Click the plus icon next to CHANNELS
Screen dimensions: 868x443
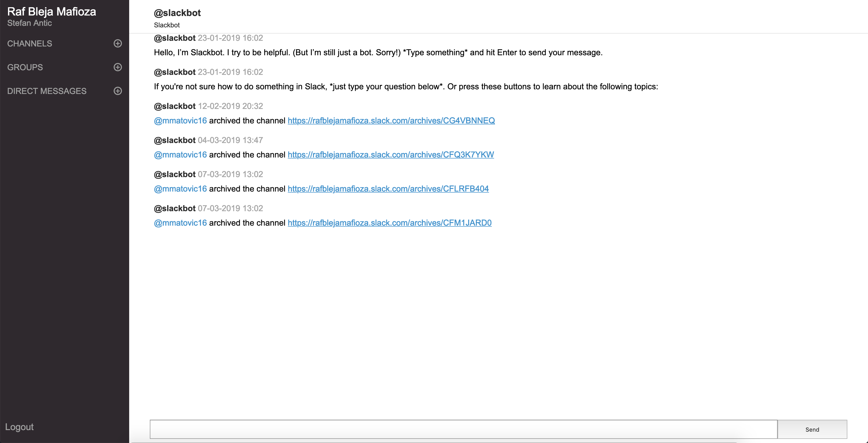pyautogui.click(x=118, y=43)
